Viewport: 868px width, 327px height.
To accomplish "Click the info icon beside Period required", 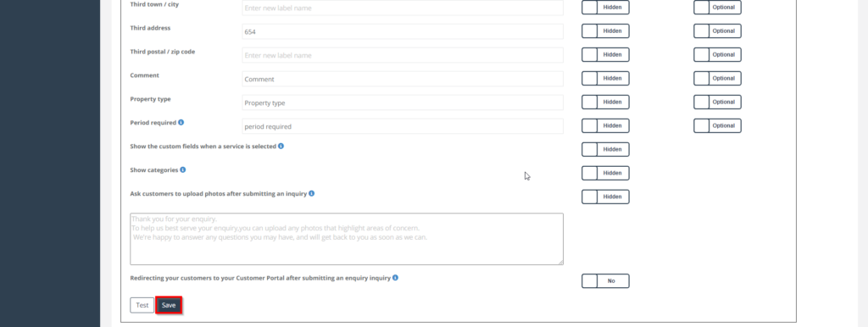I will point(181,122).
